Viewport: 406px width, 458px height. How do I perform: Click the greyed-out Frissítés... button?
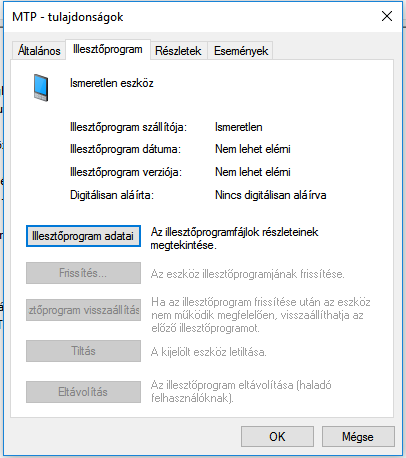(x=83, y=273)
